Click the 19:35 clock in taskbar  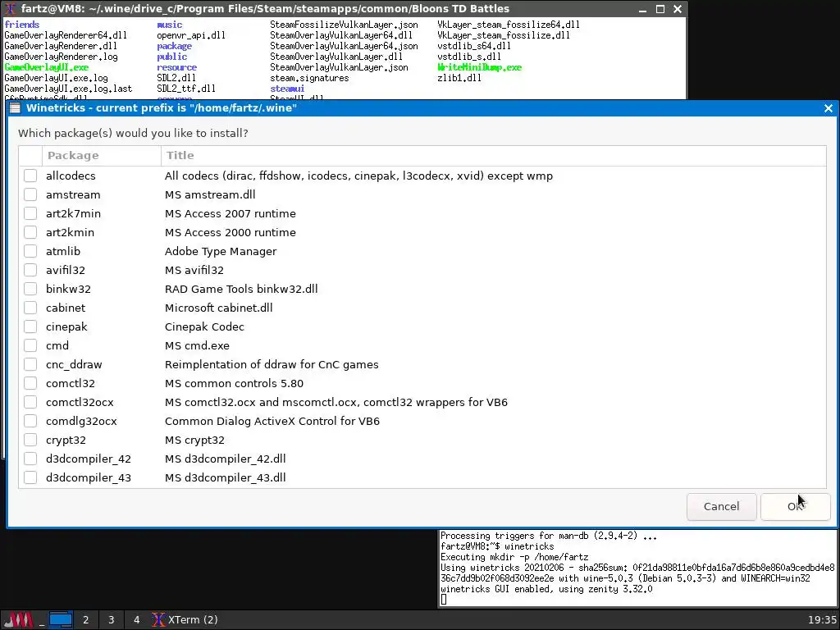tap(822, 620)
